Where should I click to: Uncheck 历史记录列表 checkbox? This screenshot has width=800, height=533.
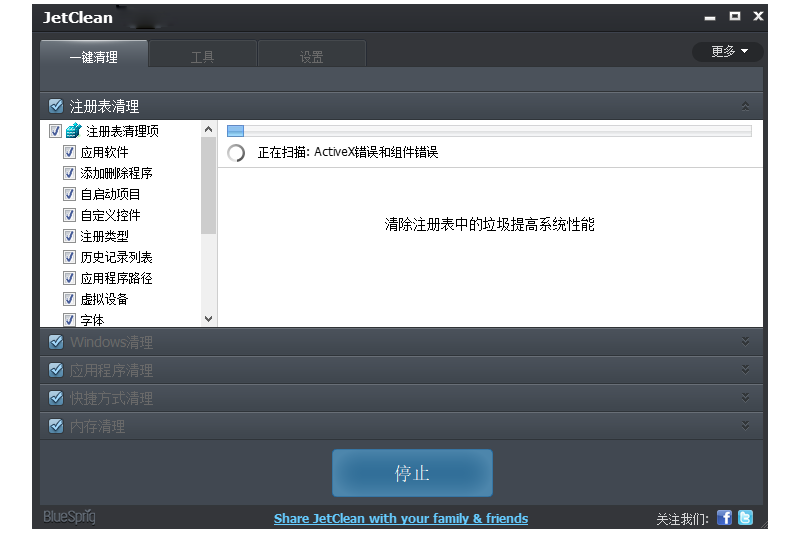point(69,257)
